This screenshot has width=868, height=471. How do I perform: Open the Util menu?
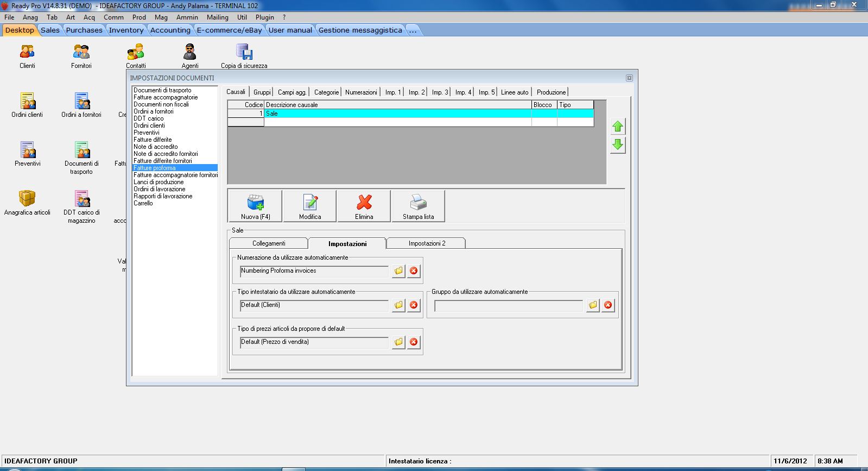(x=242, y=17)
